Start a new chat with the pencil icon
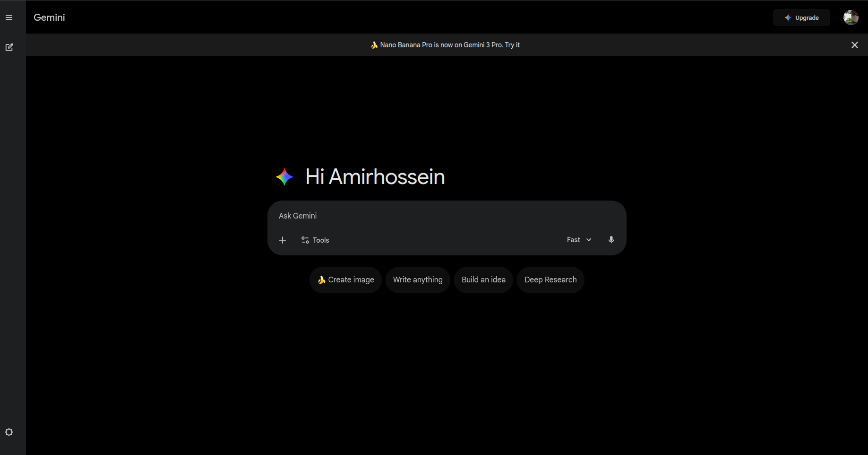Screen dimensions: 868x455 click(x=9, y=47)
